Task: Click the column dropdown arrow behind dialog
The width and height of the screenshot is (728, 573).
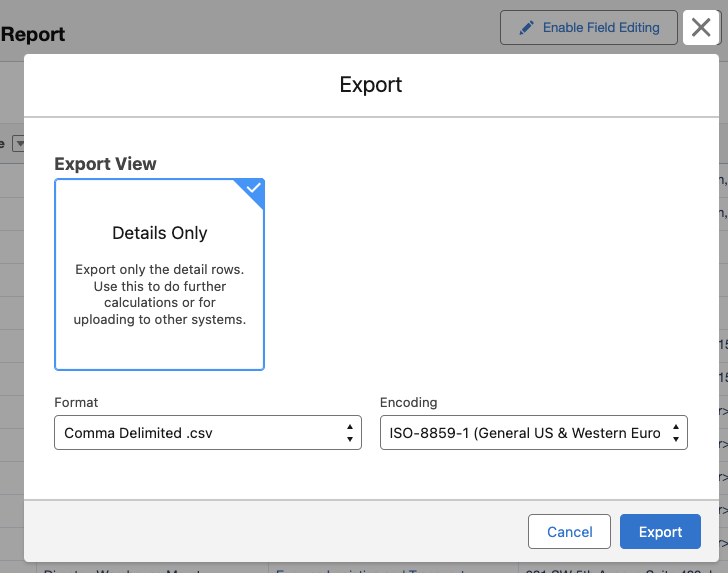Action: [19, 143]
